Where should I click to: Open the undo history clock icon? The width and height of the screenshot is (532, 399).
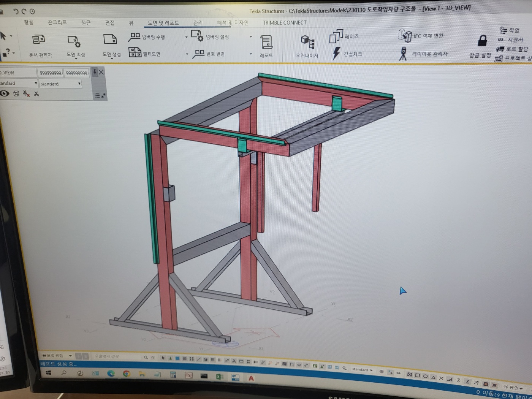(32, 11)
